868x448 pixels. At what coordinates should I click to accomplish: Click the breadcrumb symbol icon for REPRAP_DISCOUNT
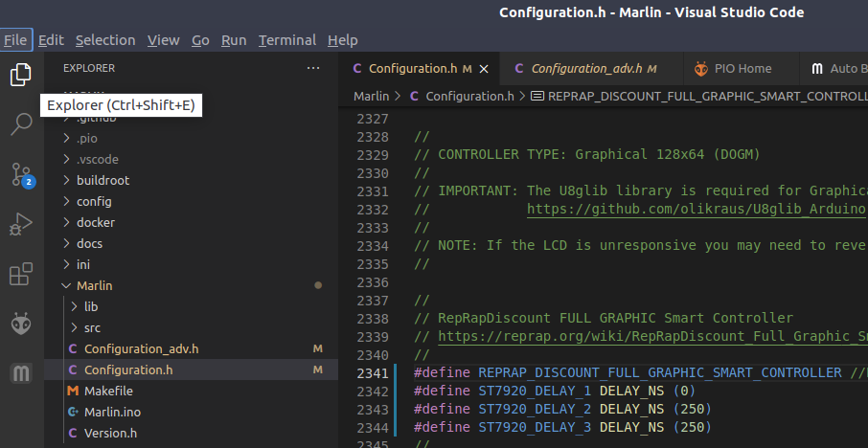(x=537, y=97)
